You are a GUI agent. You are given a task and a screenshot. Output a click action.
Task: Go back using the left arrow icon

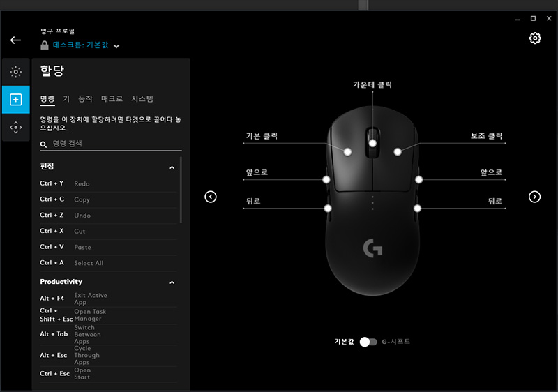tap(15, 40)
